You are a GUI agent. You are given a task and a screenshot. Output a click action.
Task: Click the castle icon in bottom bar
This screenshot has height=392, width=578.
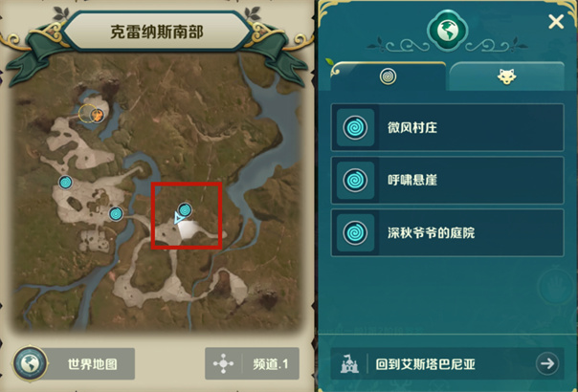pos(349,363)
